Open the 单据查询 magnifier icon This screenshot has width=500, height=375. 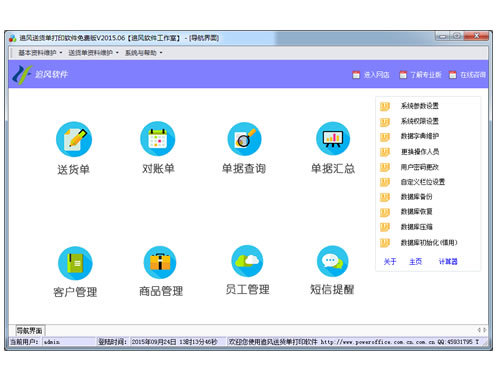coord(244,139)
